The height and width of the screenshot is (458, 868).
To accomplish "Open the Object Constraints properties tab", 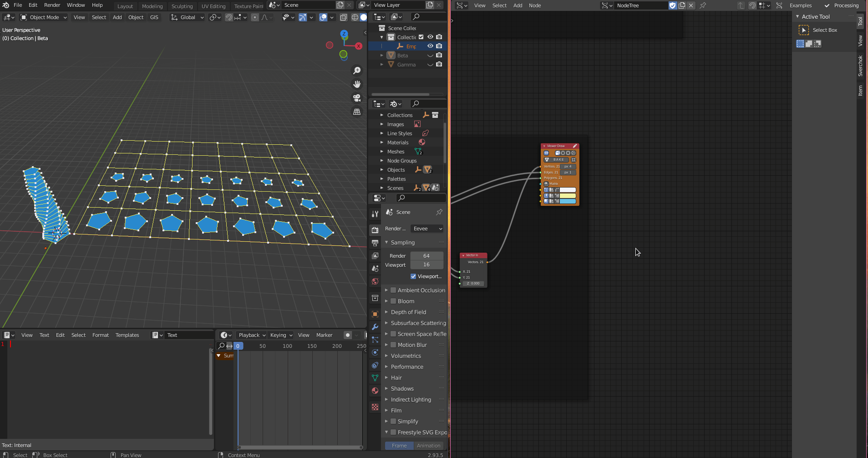I will pos(375,365).
